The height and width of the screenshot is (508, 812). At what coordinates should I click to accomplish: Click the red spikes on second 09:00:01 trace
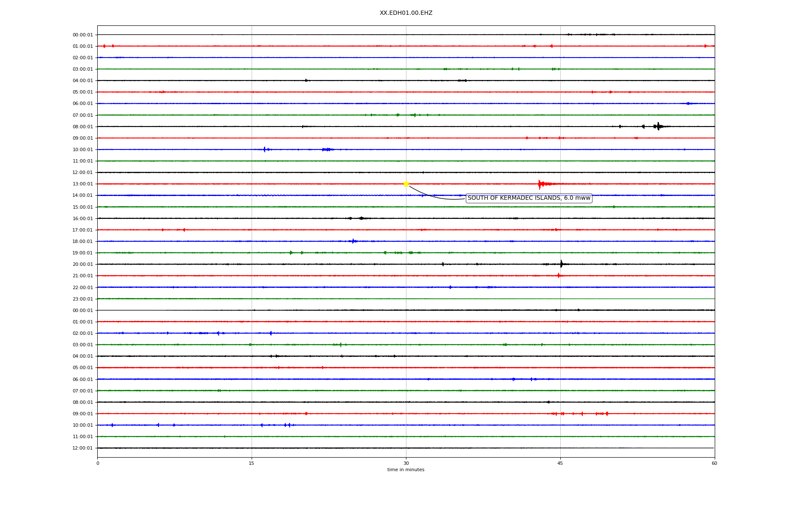582,414
